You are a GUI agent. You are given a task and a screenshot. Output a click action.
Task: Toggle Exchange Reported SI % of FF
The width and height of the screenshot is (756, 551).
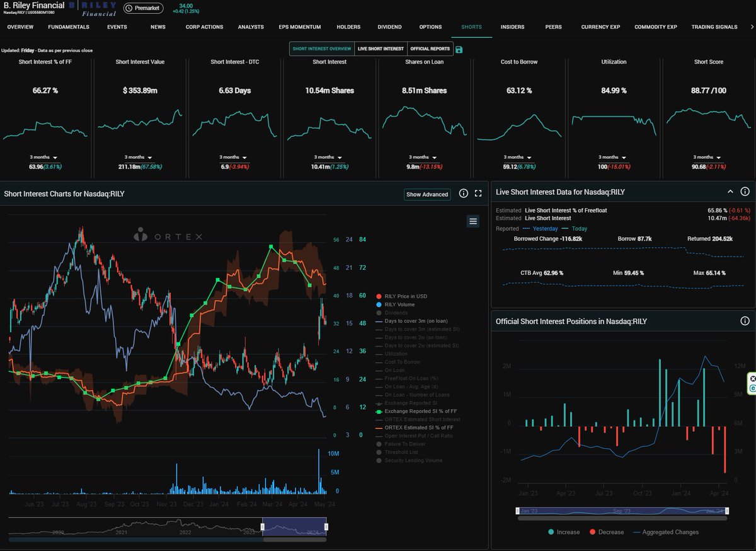pos(416,411)
